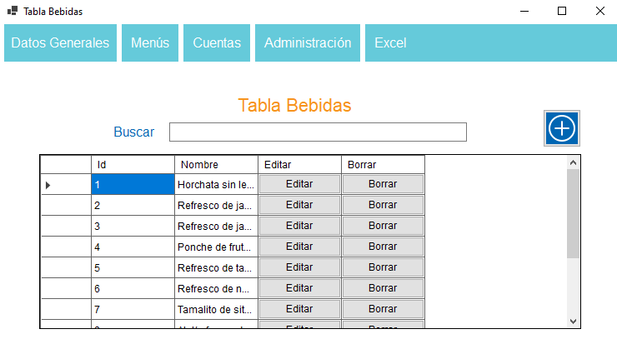Viewport: 617px width, 364px height.
Task: Go to the Administración menu
Action: tap(308, 43)
